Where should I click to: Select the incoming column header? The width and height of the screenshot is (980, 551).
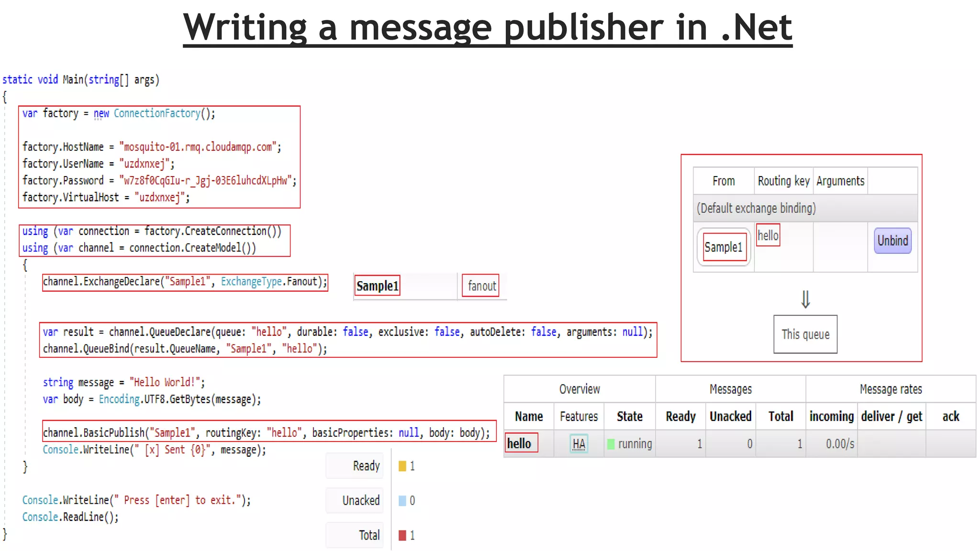[832, 416]
